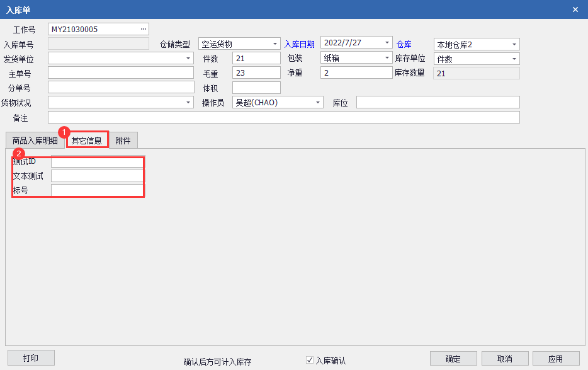Viewport: 588px width, 370px height.
Task: Click the 取消 button
Action: coord(504,359)
